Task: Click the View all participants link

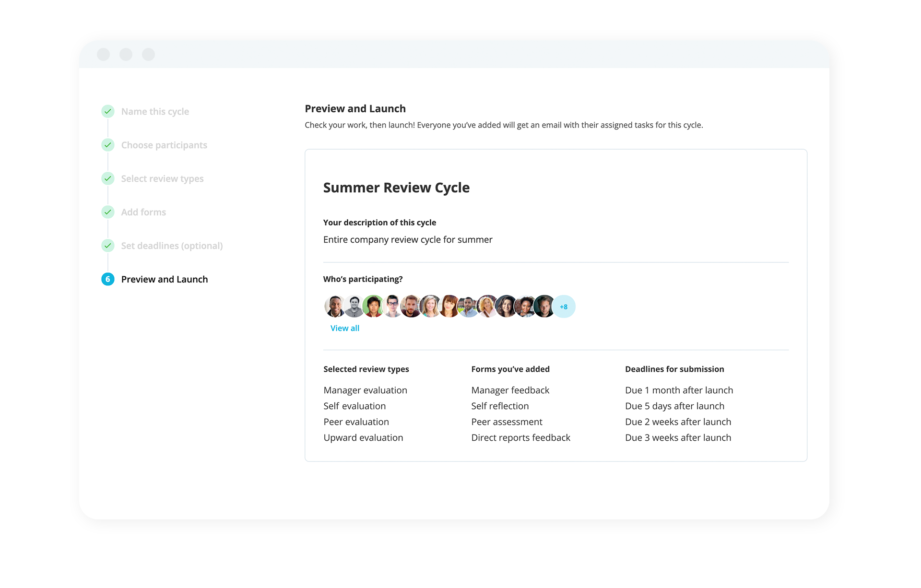Action: click(x=345, y=328)
